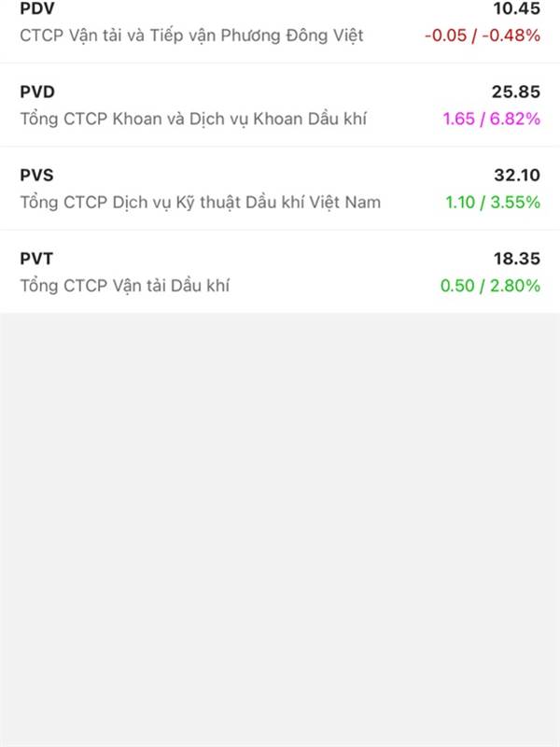
Task: Tap the PVD ticker symbol
Action: (x=37, y=92)
